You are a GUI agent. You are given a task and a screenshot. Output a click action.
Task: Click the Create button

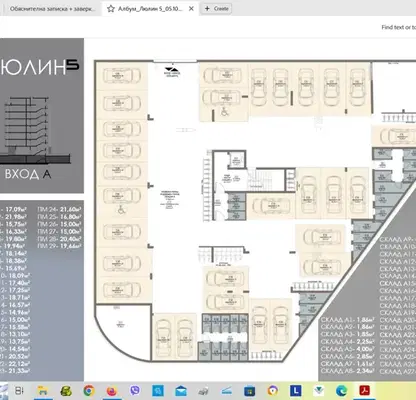pyautogui.click(x=216, y=9)
